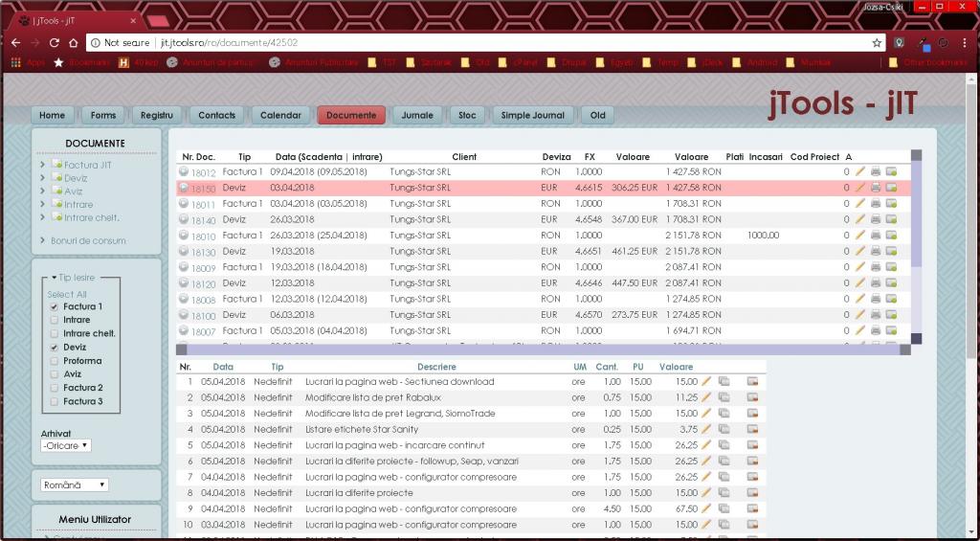Bookmark this page with the star icon
Viewport: 980px width, 541px height.
877,43
